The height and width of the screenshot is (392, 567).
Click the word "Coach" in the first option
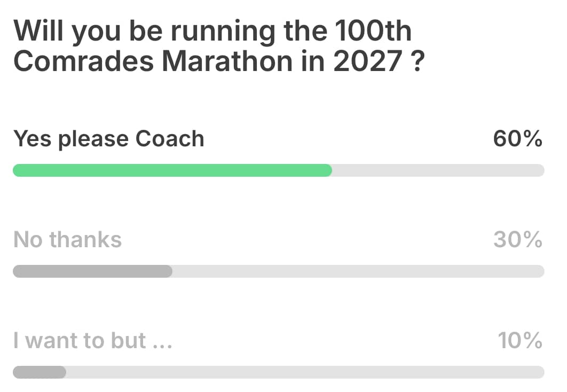pos(170,138)
